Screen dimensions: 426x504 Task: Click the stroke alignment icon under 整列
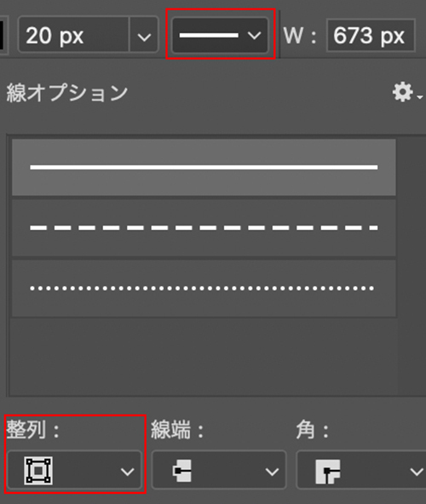pos(38,471)
